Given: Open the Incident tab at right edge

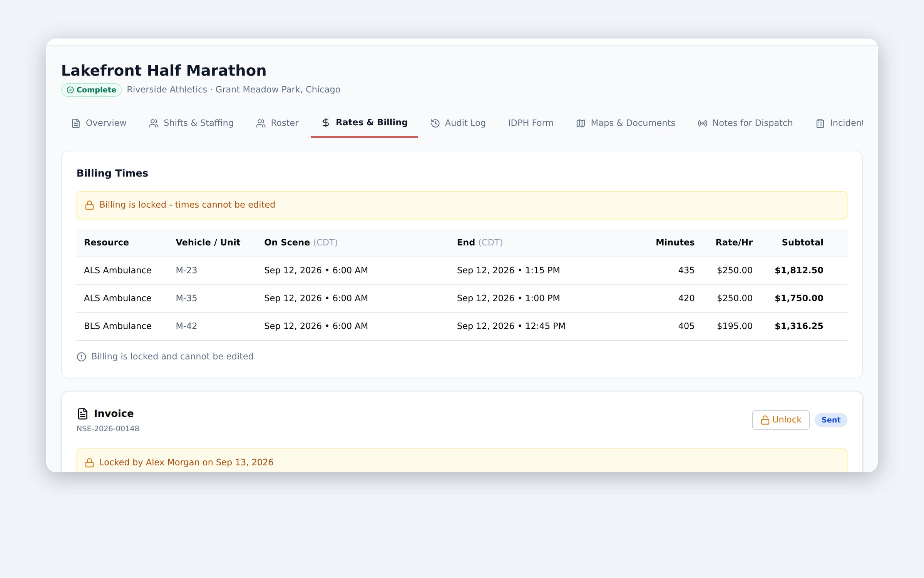Looking at the screenshot, I should click(839, 123).
